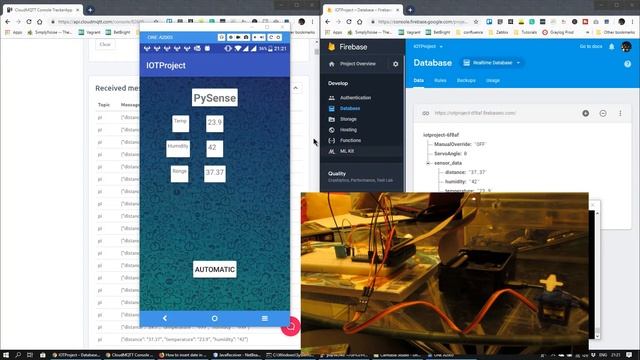Collapse the Received messages panel chevron
Screen dimensions: 640x360
click(x=296, y=88)
